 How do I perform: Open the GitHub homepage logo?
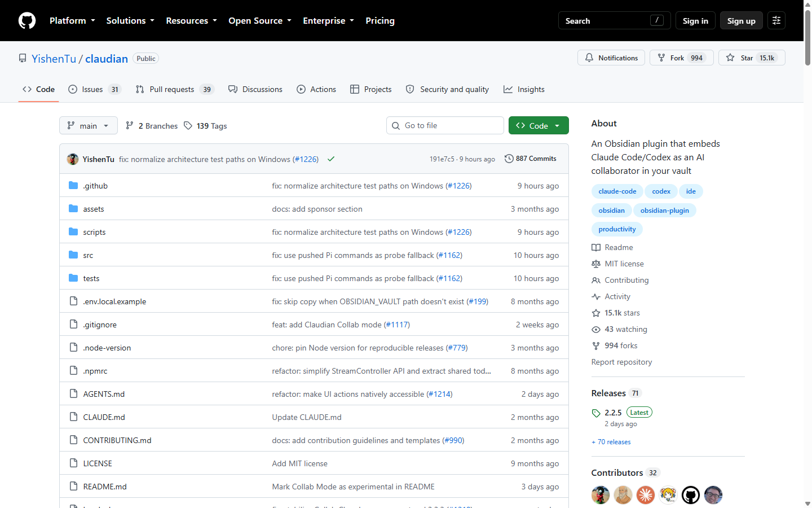(27, 20)
